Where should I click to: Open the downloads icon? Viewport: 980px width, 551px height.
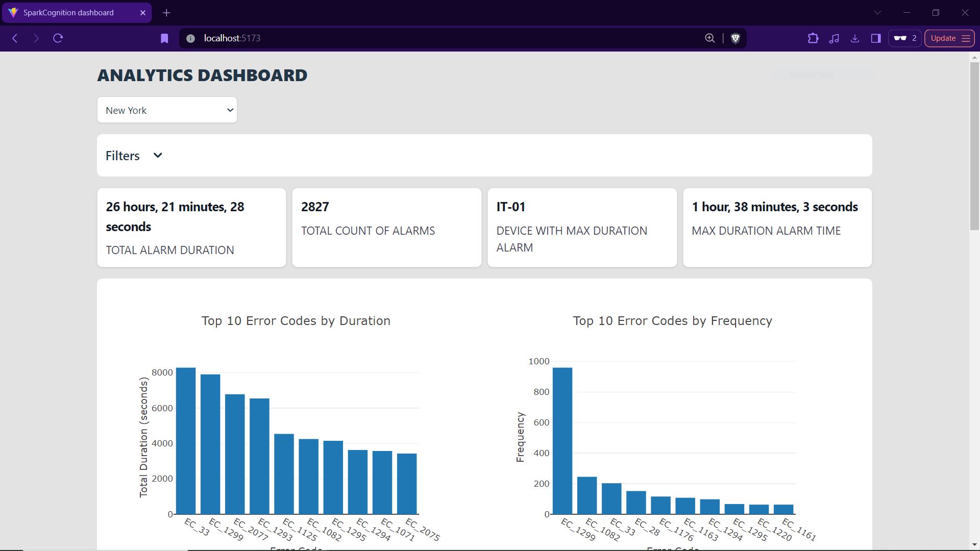[855, 38]
